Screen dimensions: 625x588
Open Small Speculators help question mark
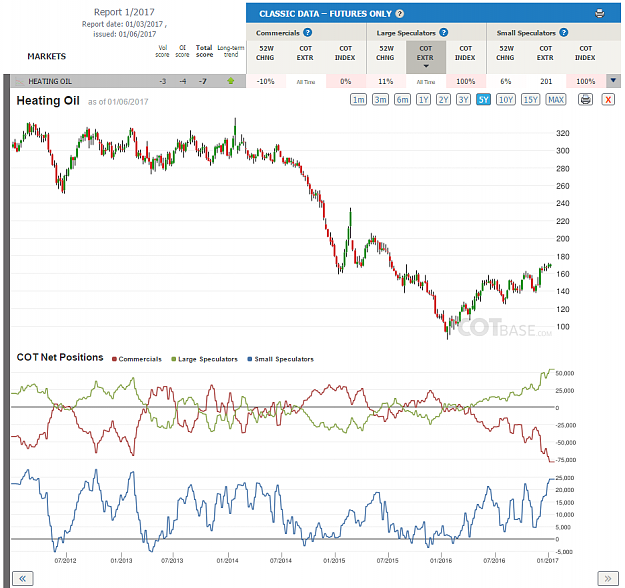(x=564, y=33)
